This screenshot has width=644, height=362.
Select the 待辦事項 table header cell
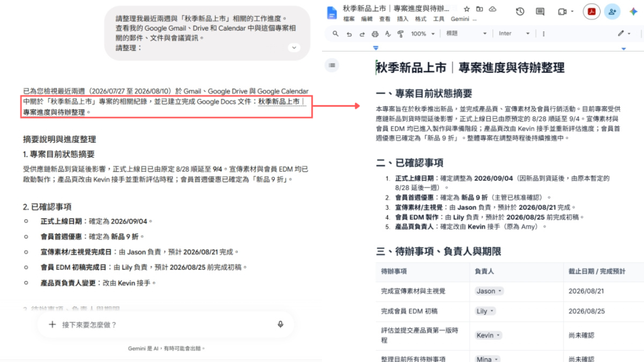423,271
